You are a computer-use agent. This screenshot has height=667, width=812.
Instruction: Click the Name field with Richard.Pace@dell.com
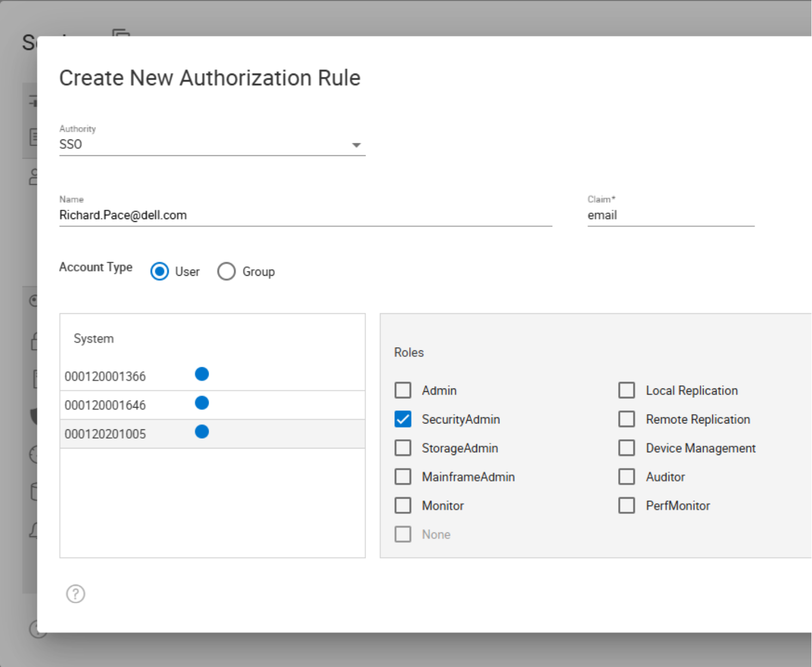(306, 215)
